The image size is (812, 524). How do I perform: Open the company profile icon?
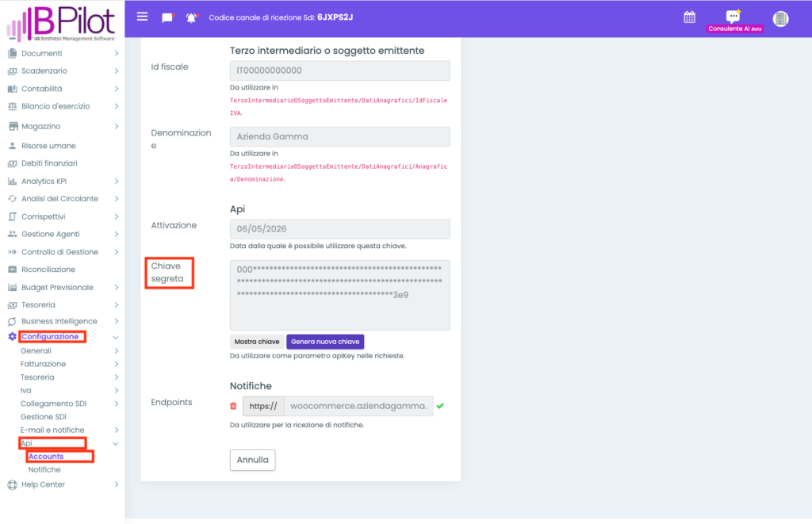pyautogui.click(x=780, y=19)
